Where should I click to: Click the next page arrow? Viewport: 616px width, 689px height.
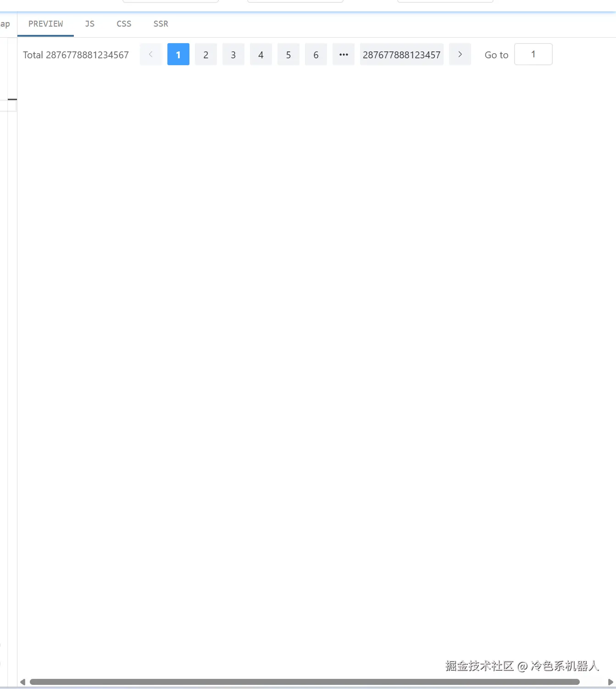point(460,55)
